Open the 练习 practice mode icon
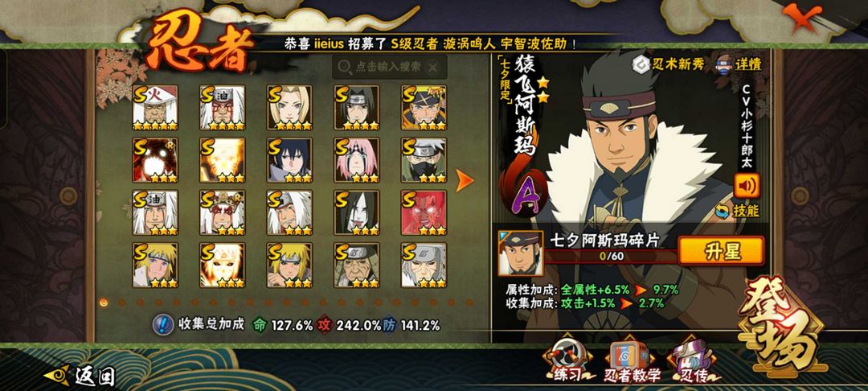The height and width of the screenshot is (391, 868). (x=567, y=362)
